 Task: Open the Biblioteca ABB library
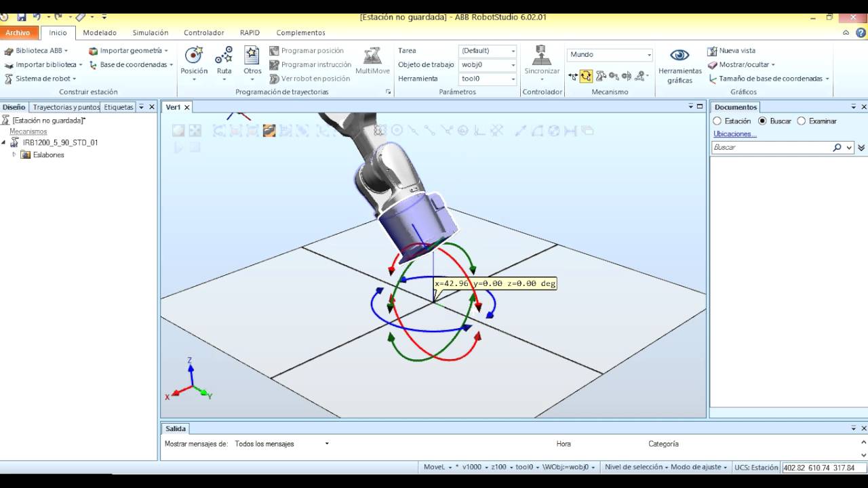(x=36, y=51)
